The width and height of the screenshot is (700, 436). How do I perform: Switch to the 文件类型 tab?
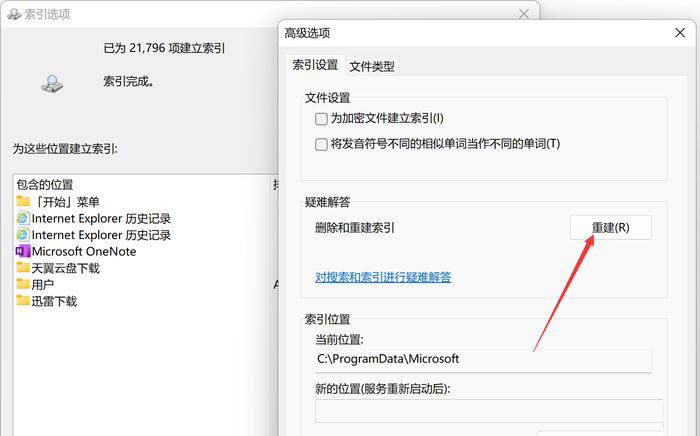coord(372,66)
